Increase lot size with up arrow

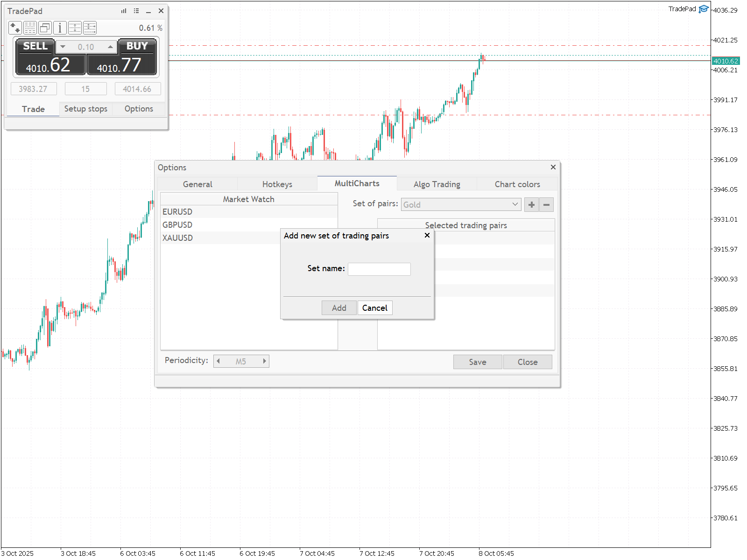point(110,47)
